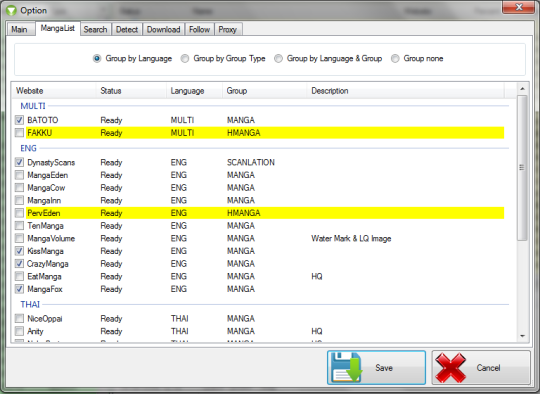The image size is (540, 394).
Task: Select Group none radio button
Action: pos(395,59)
